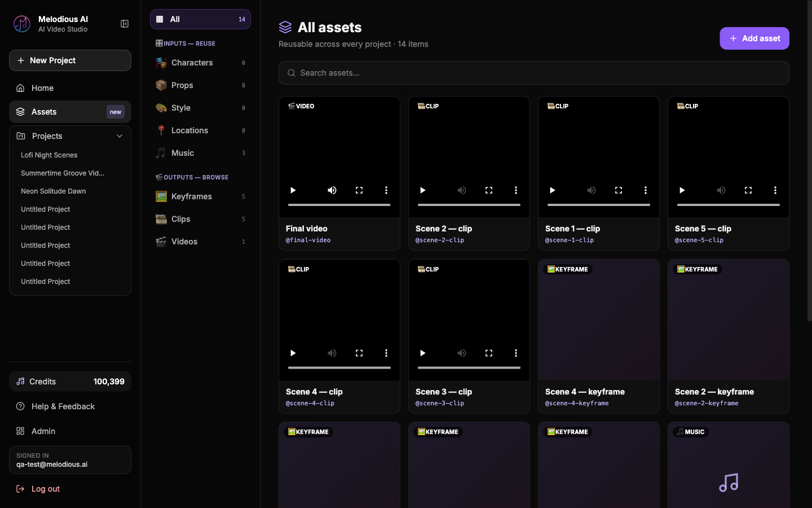
Task: Browse the Keyframes outputs
Action: click(200, 196)
